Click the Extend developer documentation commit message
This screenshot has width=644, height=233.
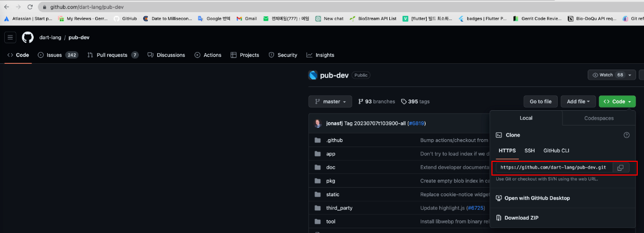click(455, 167)
